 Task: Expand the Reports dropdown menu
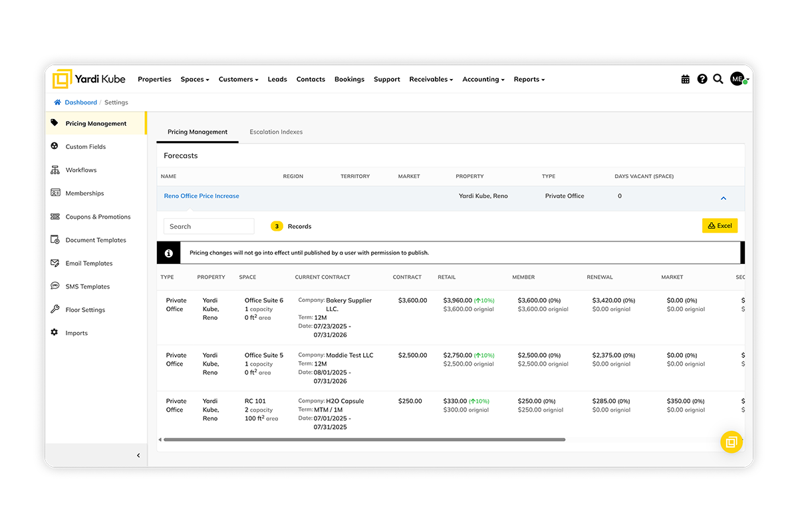529,79
